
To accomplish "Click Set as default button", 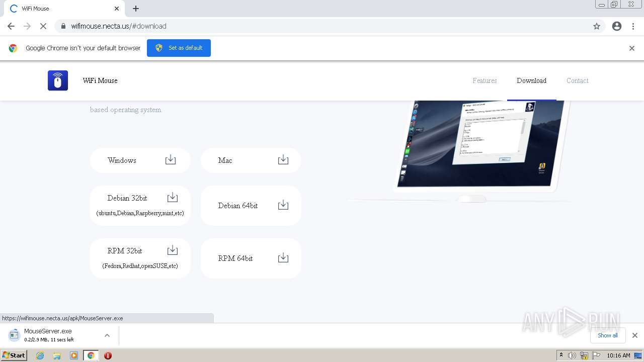I will (x=179, y=48).
